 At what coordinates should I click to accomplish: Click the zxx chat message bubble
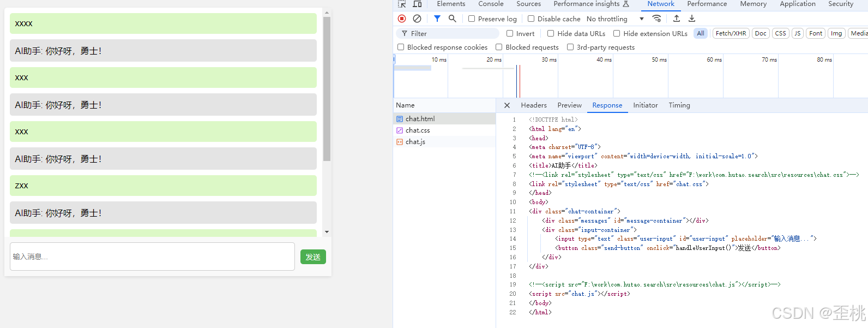click(163, 186)
